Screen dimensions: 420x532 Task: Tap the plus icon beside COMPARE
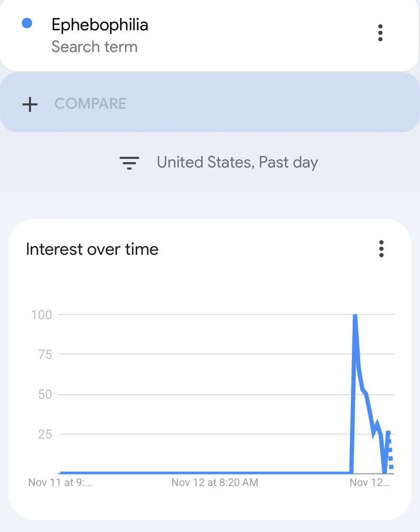(x=30, y=104)
